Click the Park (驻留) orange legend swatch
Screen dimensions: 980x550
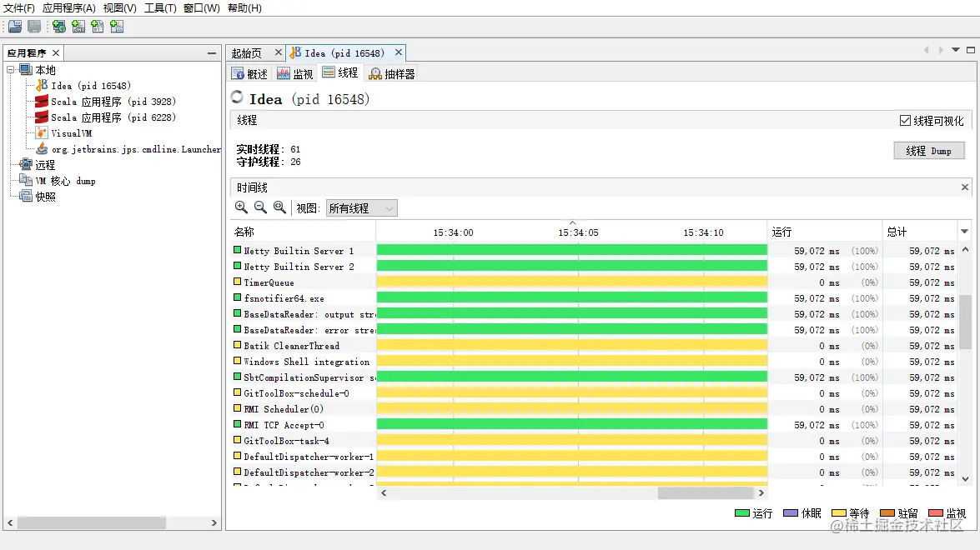pos(887,513)
